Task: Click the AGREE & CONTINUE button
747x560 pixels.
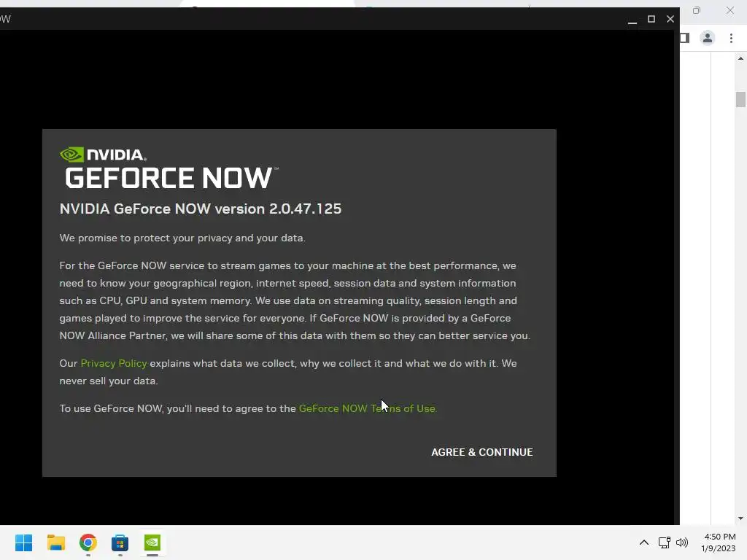Action: point(481,452)
